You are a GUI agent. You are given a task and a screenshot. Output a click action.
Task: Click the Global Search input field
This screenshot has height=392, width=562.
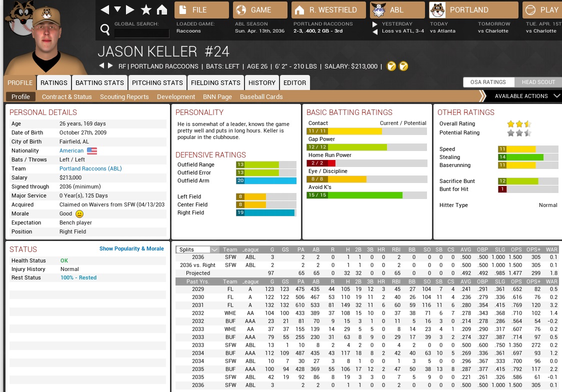point(142,33)
